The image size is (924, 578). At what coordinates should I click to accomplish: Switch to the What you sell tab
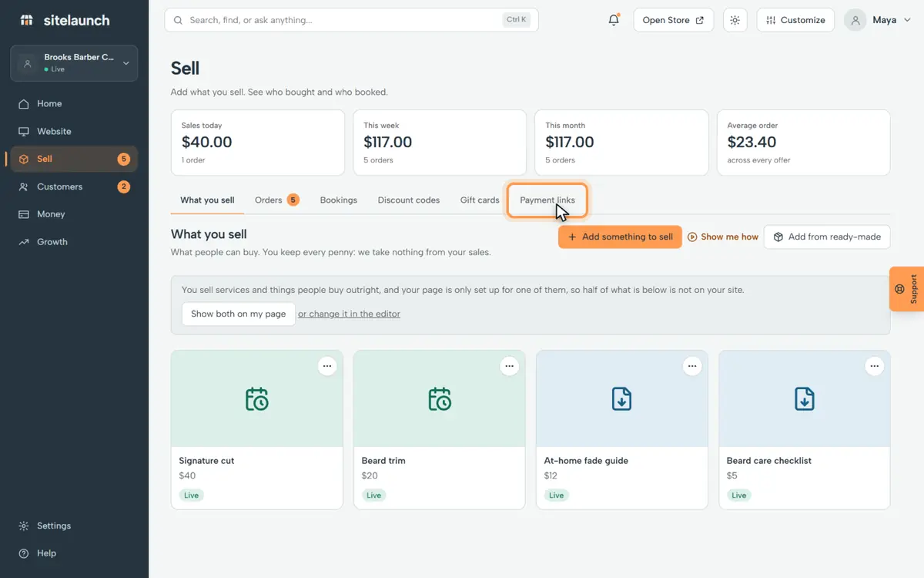(x=207, y=200)
